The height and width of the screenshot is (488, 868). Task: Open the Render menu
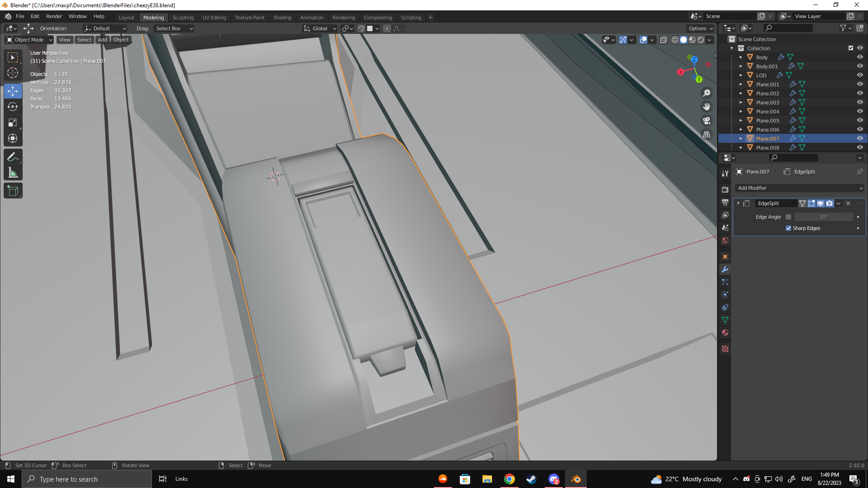(x=54, y=16)
